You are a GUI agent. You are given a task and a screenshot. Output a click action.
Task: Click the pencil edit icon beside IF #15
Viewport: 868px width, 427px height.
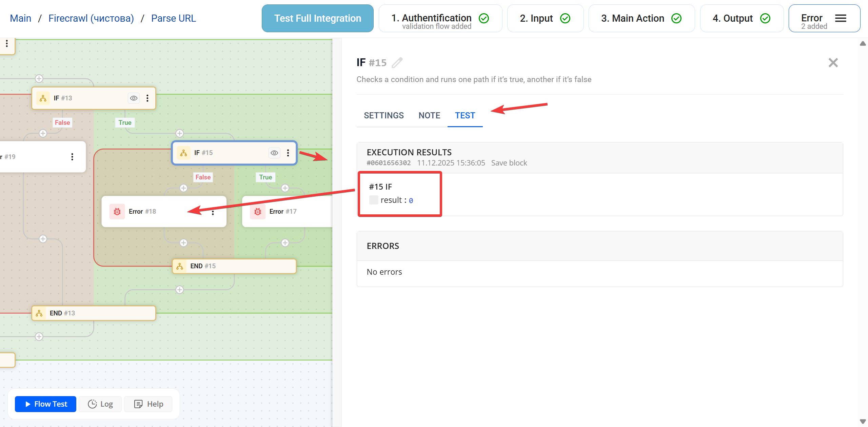pos(397,63)
